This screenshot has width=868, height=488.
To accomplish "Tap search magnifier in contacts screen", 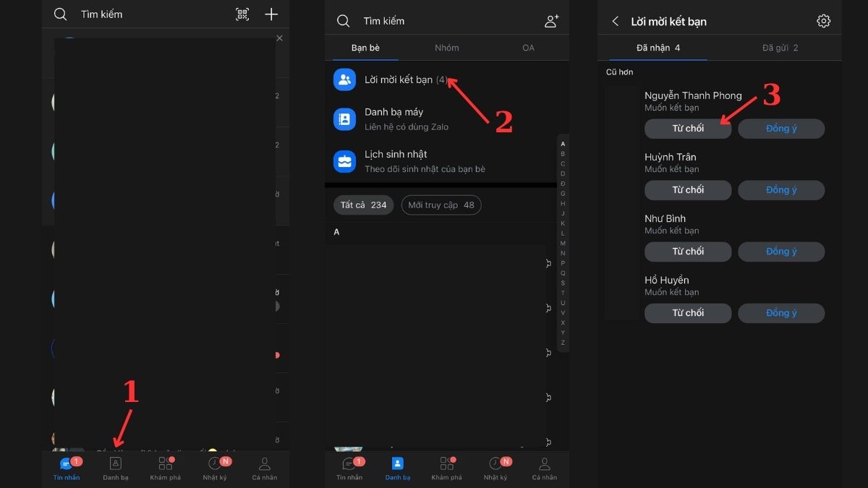I will pyautogui.click(x=344, y=21).
